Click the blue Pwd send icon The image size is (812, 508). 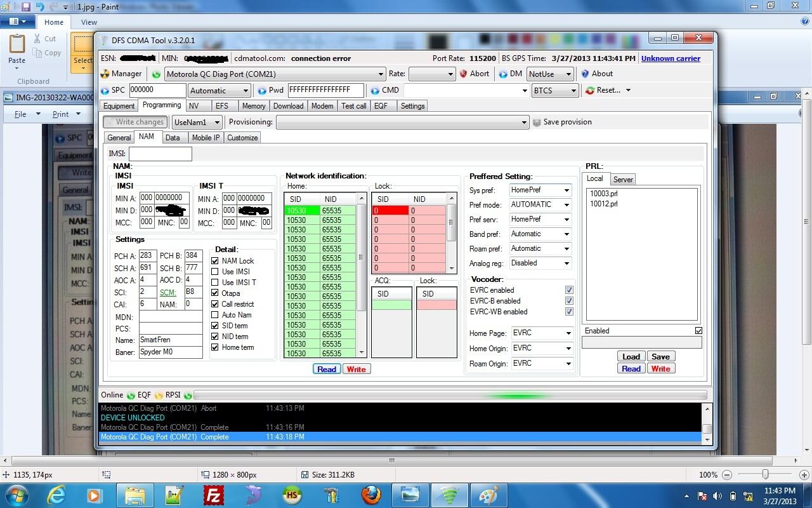pyautogui.click(x=261, y=91)
